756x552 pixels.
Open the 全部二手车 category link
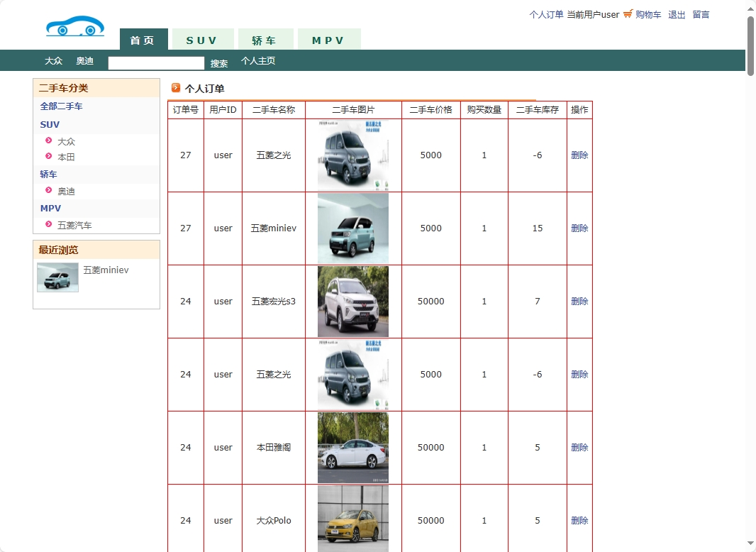(x=60, y=106)
